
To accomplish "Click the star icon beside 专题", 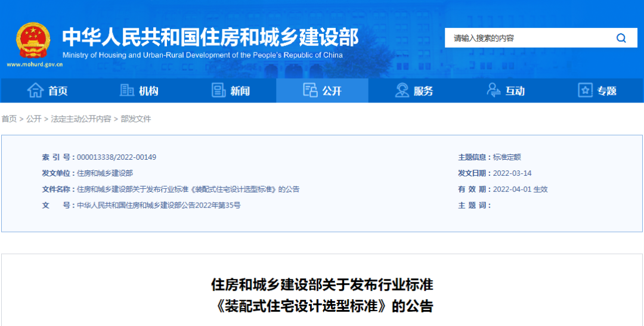I will pyautogui.click(x=586, y=91).
